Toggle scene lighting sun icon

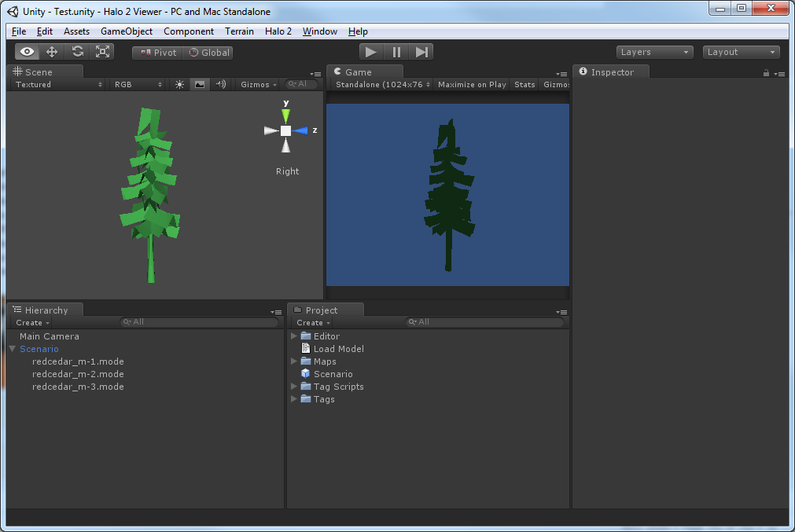pyautogui.click(x=179, y=85)
